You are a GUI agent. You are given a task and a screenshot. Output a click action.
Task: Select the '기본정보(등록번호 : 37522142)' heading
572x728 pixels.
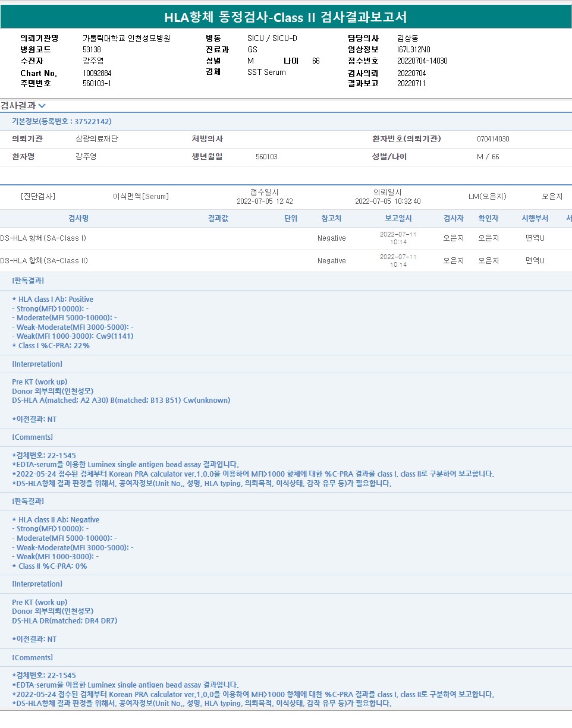(62, 121)
